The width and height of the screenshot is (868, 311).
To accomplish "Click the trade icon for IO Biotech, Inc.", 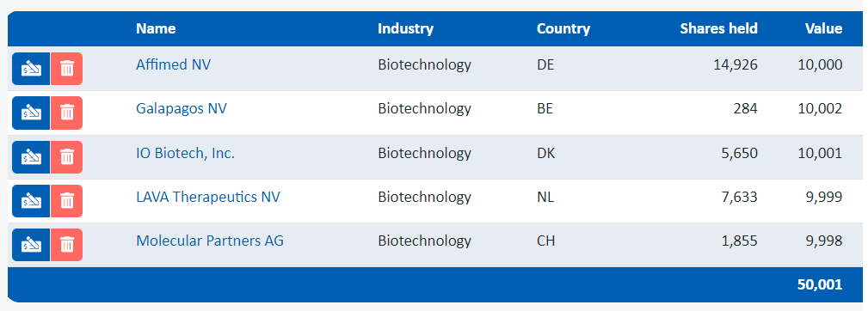I will point(31,157).
